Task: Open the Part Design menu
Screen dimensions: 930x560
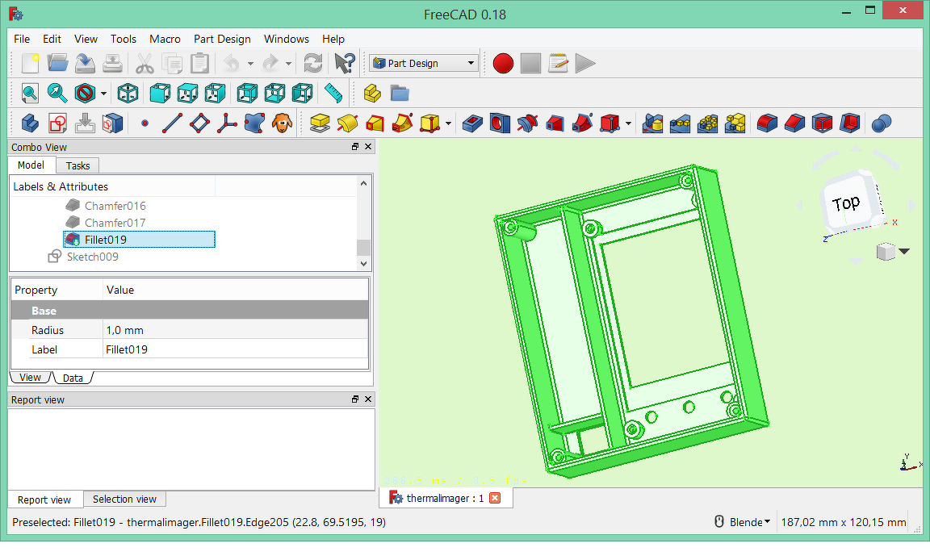Action: point(222,39)
